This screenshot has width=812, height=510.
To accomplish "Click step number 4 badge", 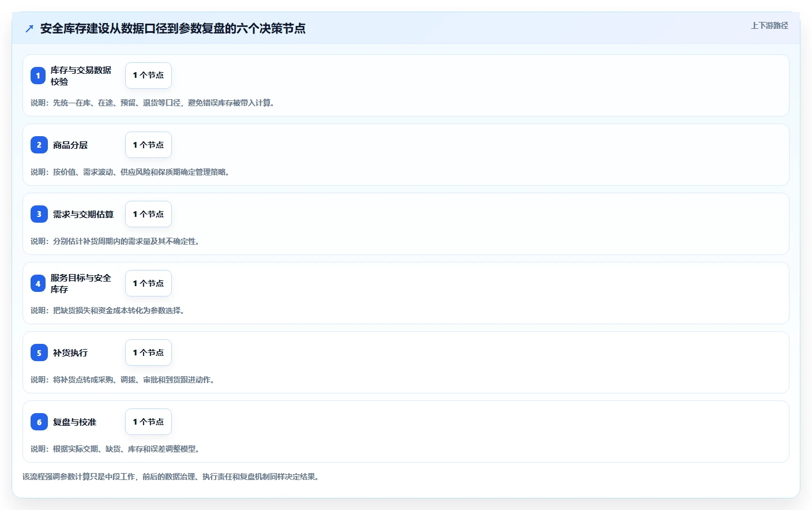I will 38,283.
